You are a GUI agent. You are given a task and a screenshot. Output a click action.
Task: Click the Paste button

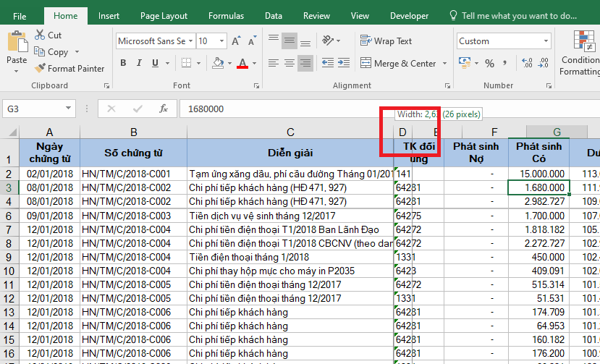coord(17,49)
